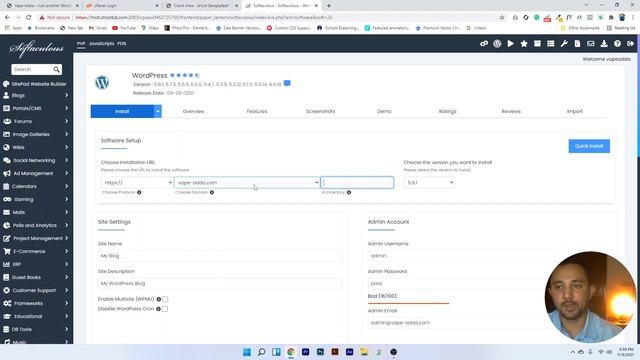This screenshot has width=640, height=360.
Task: Switch to the Screenshots tab
Action: [320, 111]
